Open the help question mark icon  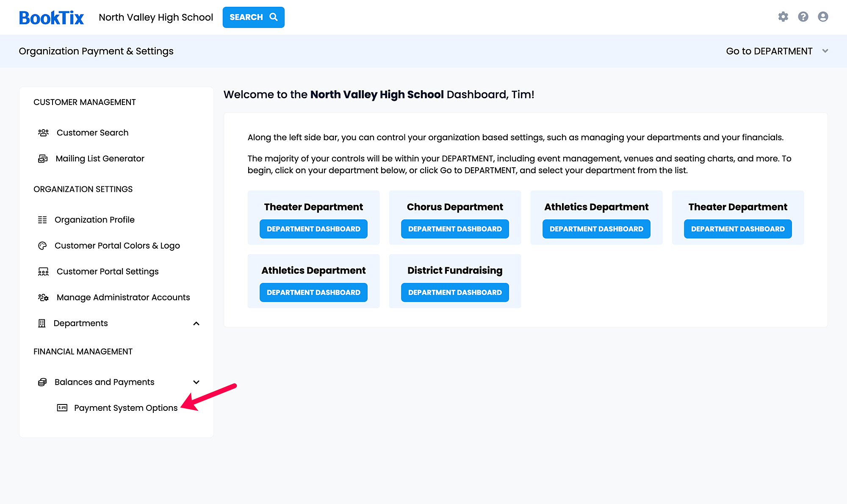pyautogui.click(x=803, y=17)
